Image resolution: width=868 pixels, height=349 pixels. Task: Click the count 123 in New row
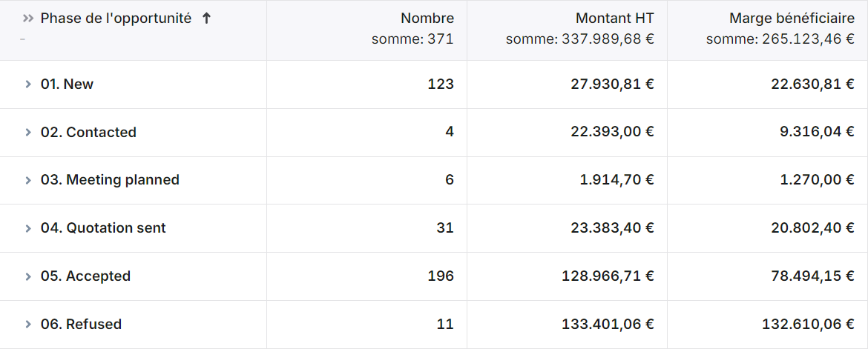pos(441,84)
